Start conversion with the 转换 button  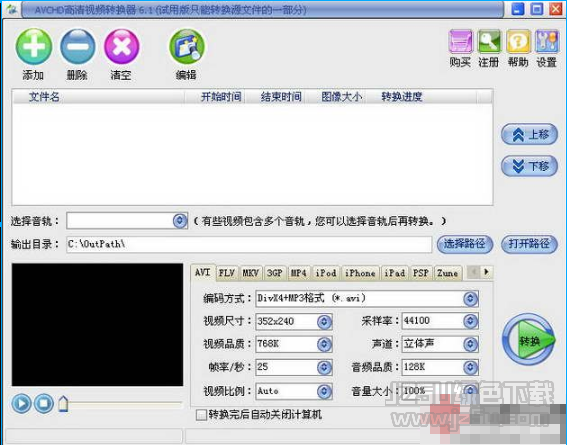(x=528, y=339)
